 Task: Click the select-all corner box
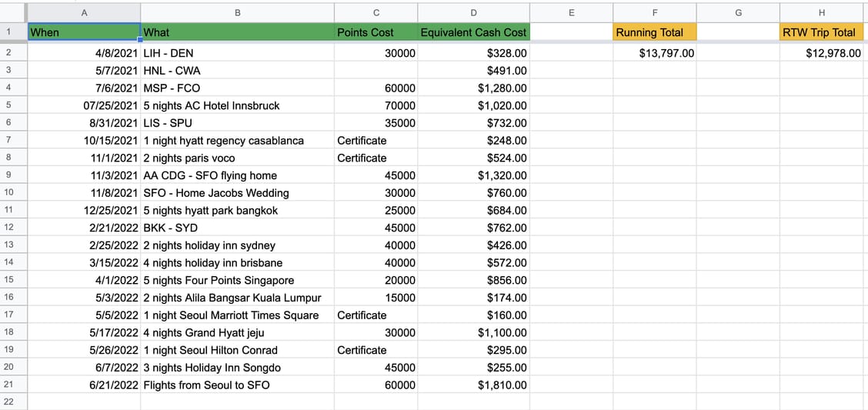[13, 12]
